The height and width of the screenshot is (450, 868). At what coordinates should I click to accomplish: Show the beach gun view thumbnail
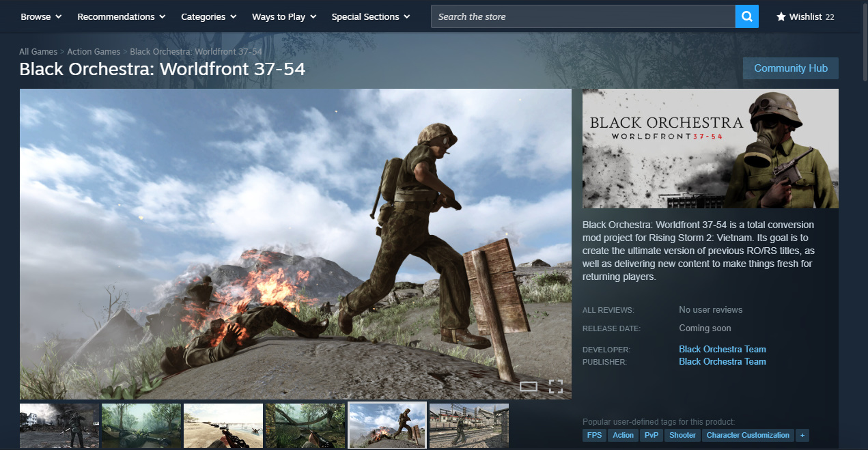[223, 425]
